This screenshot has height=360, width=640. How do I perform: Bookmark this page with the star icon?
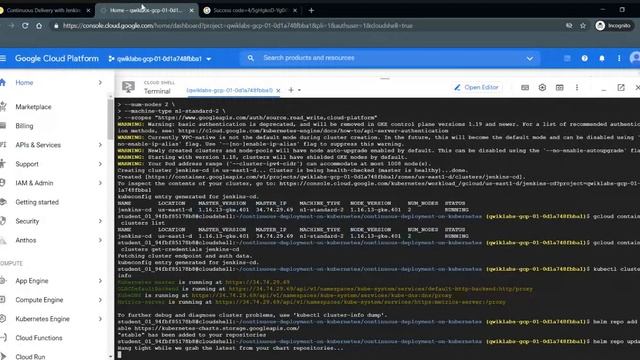[x=583, y=26]
